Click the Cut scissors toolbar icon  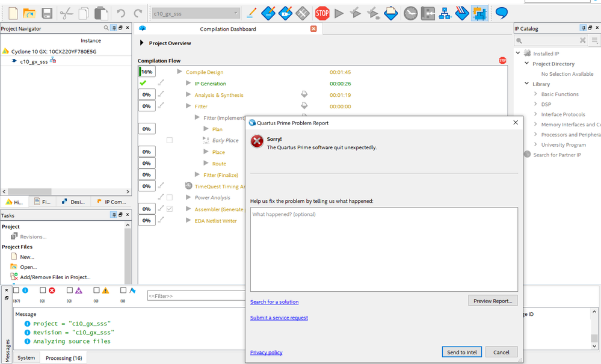(66, 13)
